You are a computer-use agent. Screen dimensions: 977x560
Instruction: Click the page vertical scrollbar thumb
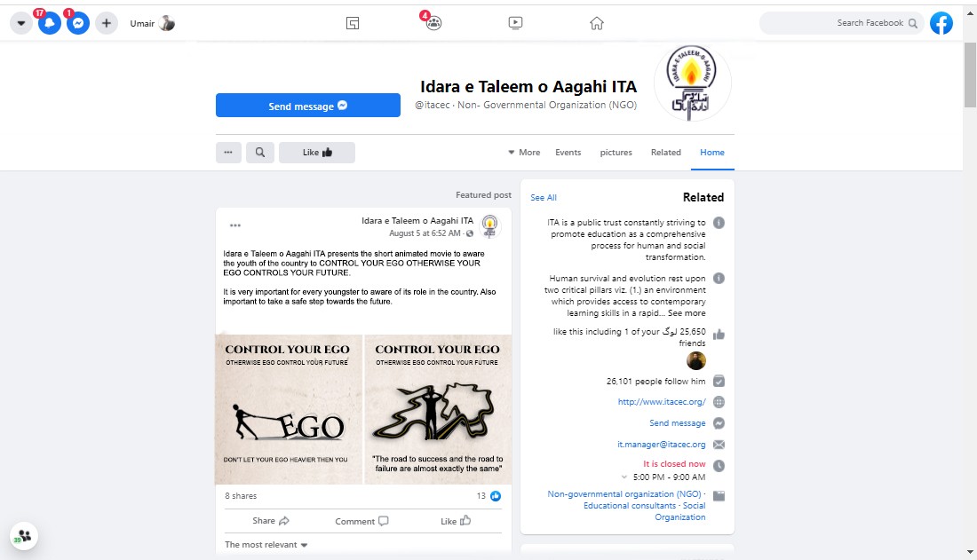click(x=970, y=75)
